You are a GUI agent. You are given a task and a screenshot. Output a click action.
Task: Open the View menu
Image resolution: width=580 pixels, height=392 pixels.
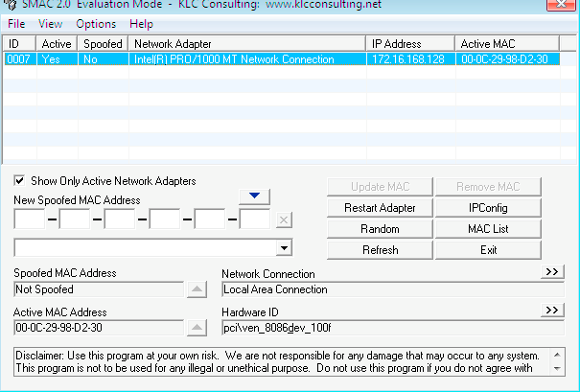point(50,24)
